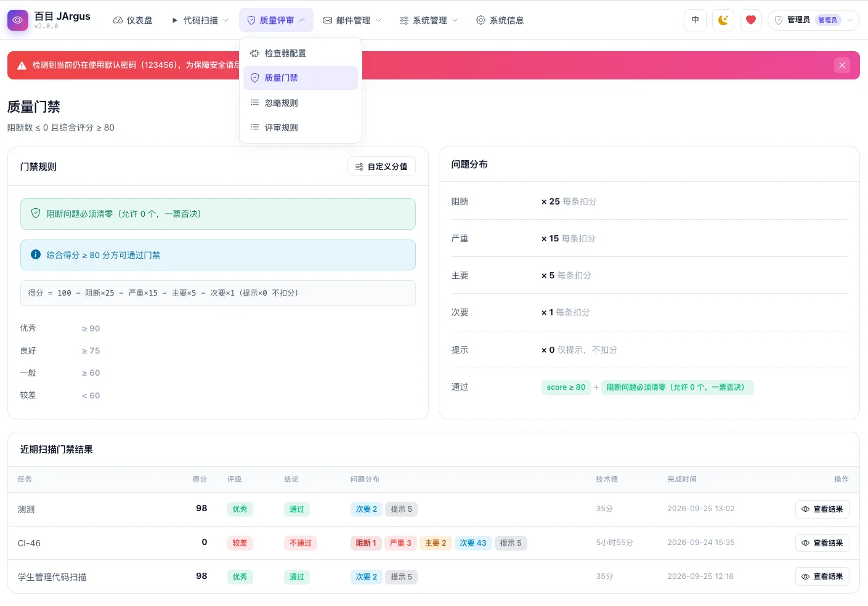Click the 提示 5 tag in 学生管理代码扫描 row
The height and width of the screenshot is (606, 868).
(402, 577)
